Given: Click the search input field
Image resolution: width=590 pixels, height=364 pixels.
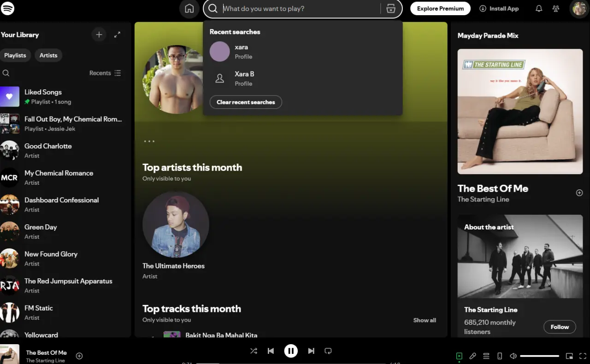Looking at the screenshot, I should pyautogui.click(x=301, y=9).
